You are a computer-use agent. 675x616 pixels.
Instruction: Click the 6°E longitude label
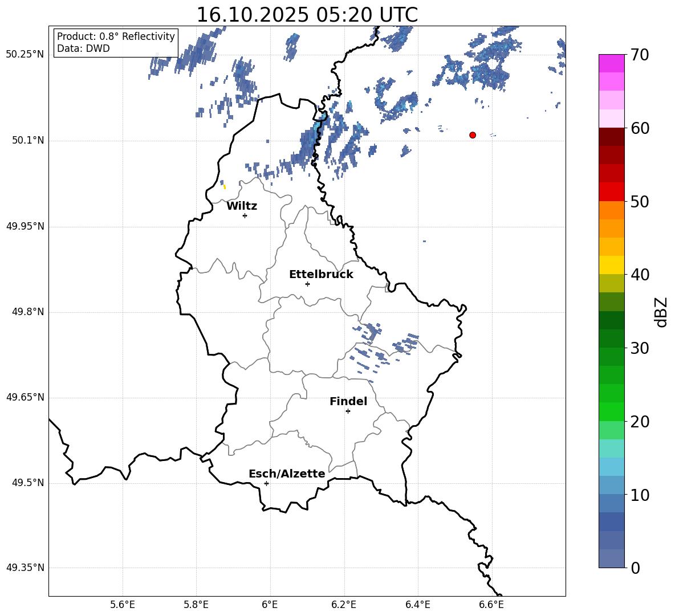pos(270,605)
